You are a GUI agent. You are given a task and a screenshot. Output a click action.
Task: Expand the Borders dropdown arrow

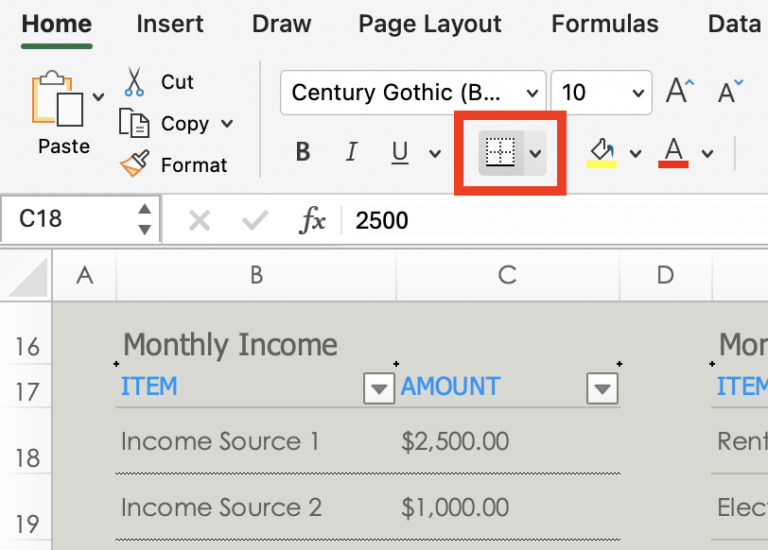click(x=535, y=153)
